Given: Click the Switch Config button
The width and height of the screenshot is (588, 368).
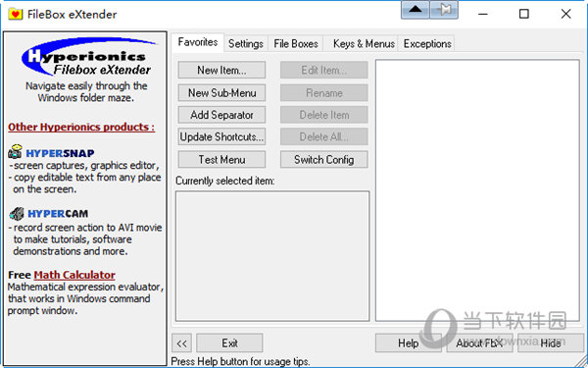Looking at the screenshot, I should 324,160.
